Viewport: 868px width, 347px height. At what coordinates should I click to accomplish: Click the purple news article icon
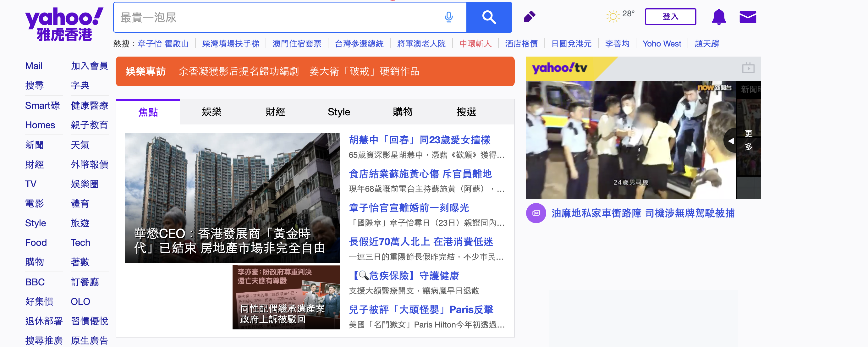(536, 213)
